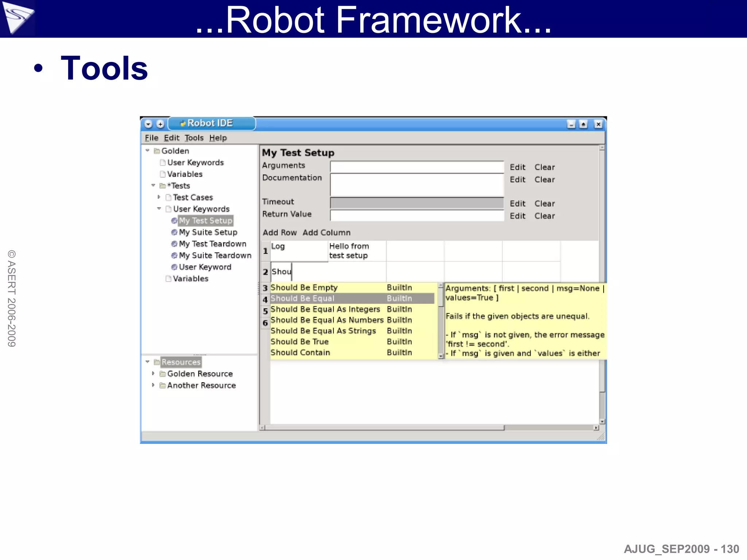Image resolution: width=747 pixels, height=560 pixels.
Task: Click the Documentation text field
Action: pyautogui.click(x=417, y=185)
